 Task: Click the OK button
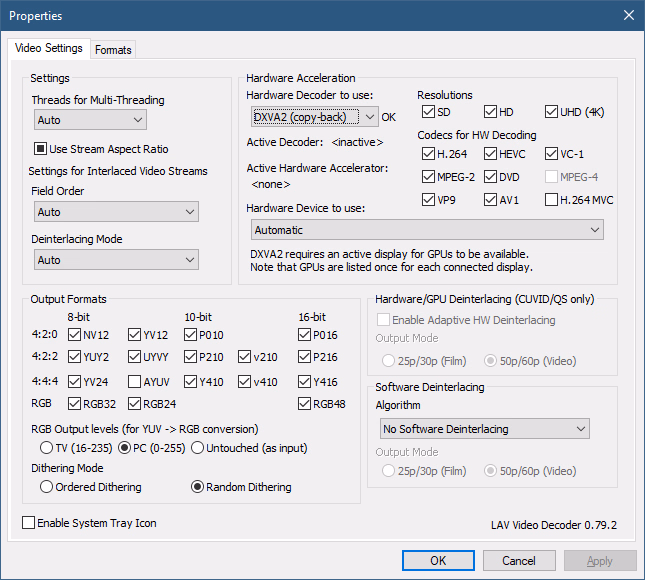(x=438, y=561)
